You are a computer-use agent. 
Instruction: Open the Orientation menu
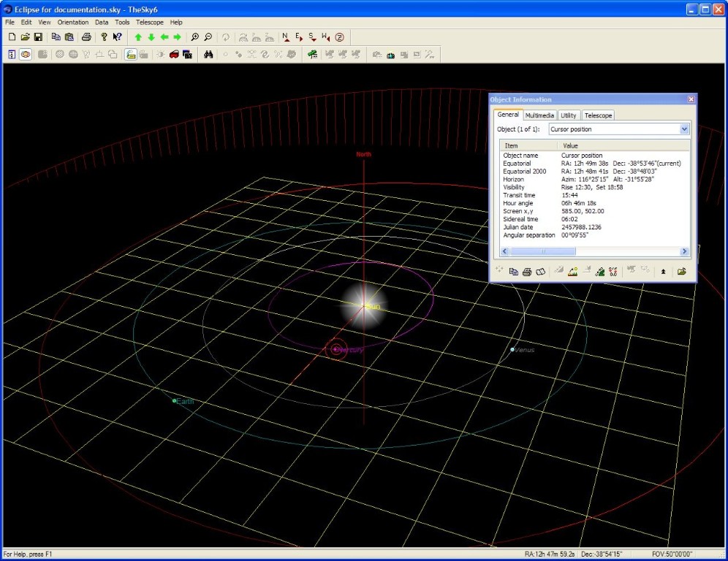(73, 22)
